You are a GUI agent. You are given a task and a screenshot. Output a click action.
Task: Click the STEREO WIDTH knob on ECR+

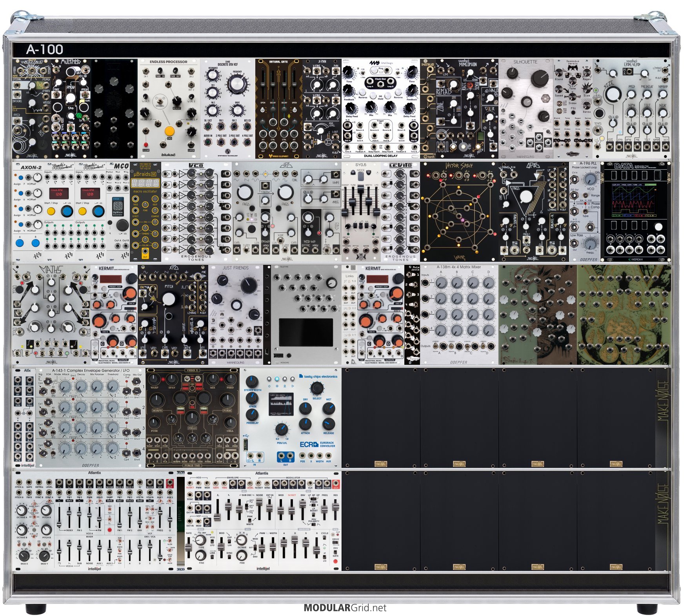point(252,381)
